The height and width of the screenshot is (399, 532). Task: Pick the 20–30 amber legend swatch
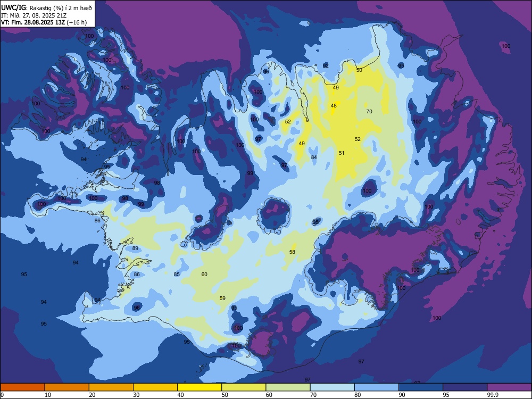click(x=111, y=387)
